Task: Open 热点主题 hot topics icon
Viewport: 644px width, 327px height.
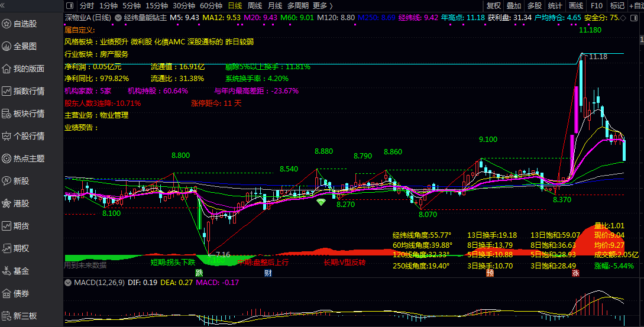Action: (7, 158)
